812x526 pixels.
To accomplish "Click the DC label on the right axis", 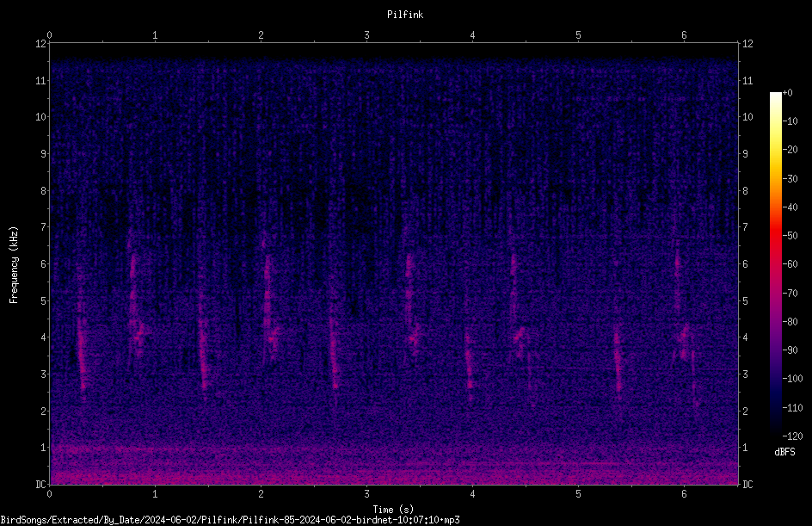I will coord(747,485).
